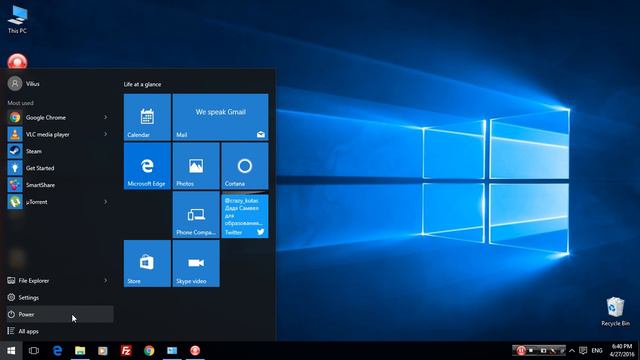The image size is (640, 360).
Task: Open the media player taskbar icon
Action: click(x=103, y=351)
